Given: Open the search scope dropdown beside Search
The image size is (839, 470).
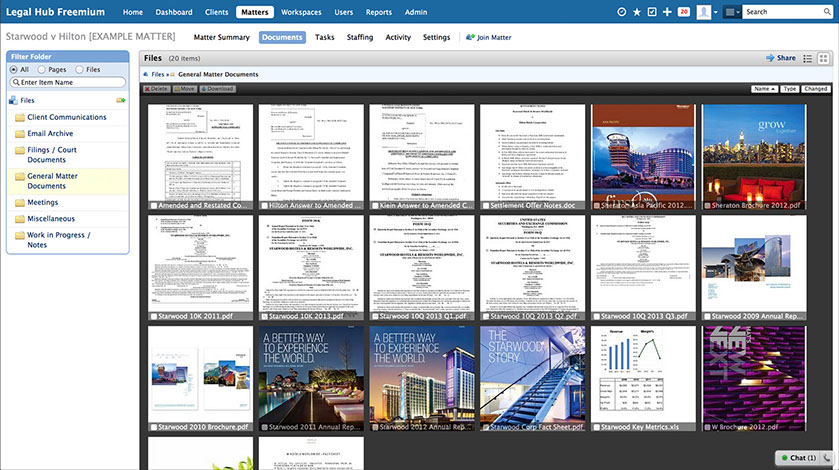Looking at the screenshot, I should pos(733,12).
